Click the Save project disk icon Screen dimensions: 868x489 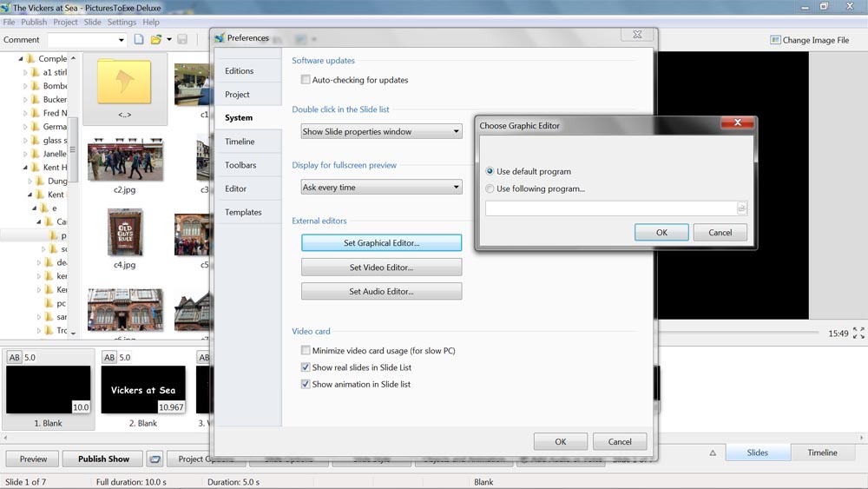pyautogui.click(x=182, y=39)
